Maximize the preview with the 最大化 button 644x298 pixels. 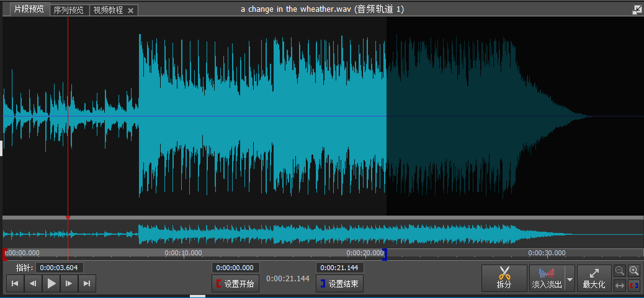click(594, 278)
